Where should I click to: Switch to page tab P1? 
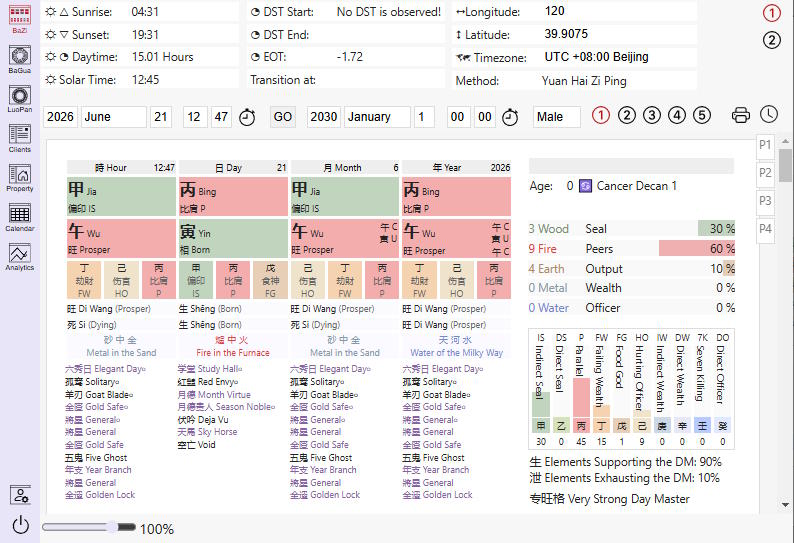[x=765, y=145]
